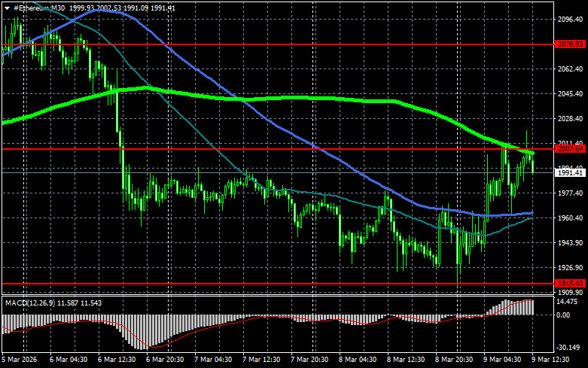Click the 1909.90 price scale value

pos(571,292)
